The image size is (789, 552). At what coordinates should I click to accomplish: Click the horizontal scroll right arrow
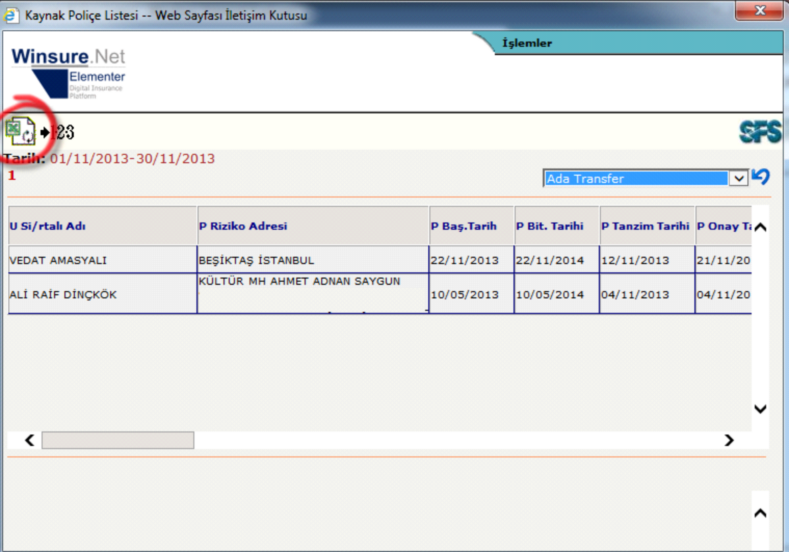pos(728,440)
